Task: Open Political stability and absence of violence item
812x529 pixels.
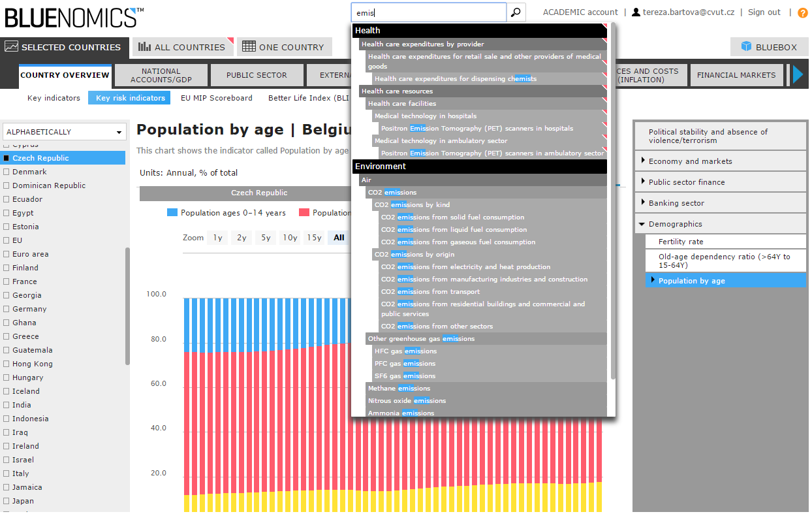Action: [x=721, y=136]
